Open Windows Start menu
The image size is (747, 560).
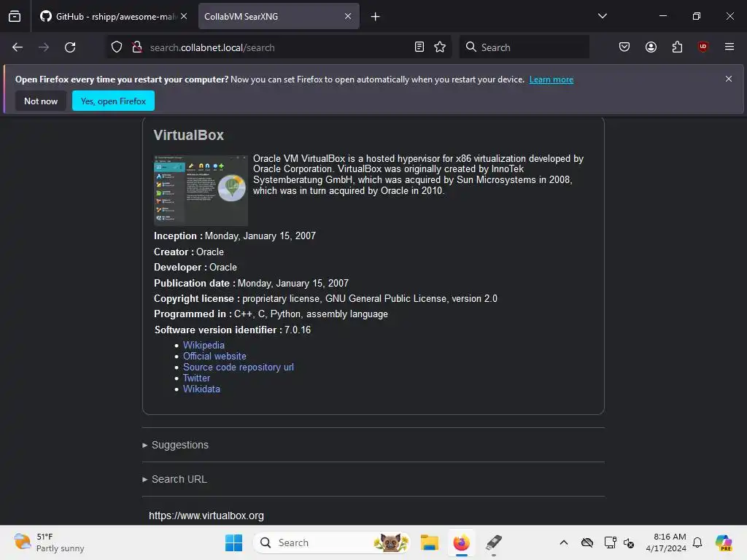pyautogui.click(x=233, y=542)
